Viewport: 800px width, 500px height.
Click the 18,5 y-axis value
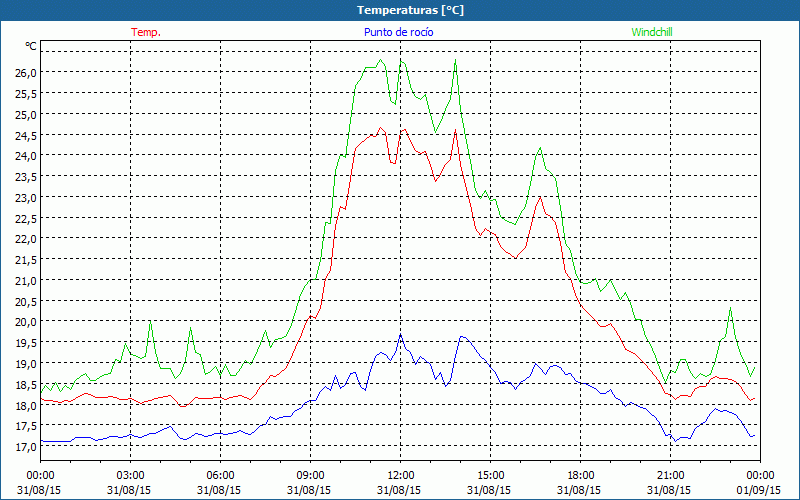point(26,385)
